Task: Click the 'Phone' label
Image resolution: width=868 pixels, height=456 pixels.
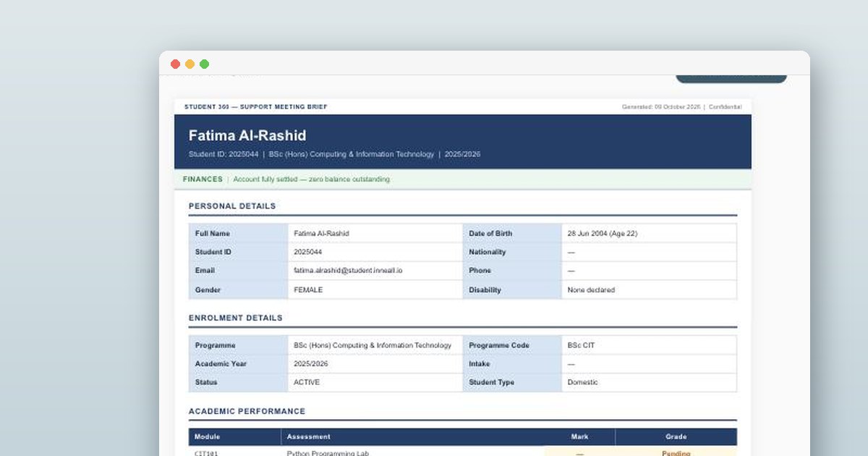Action: (x=480, y=271)
